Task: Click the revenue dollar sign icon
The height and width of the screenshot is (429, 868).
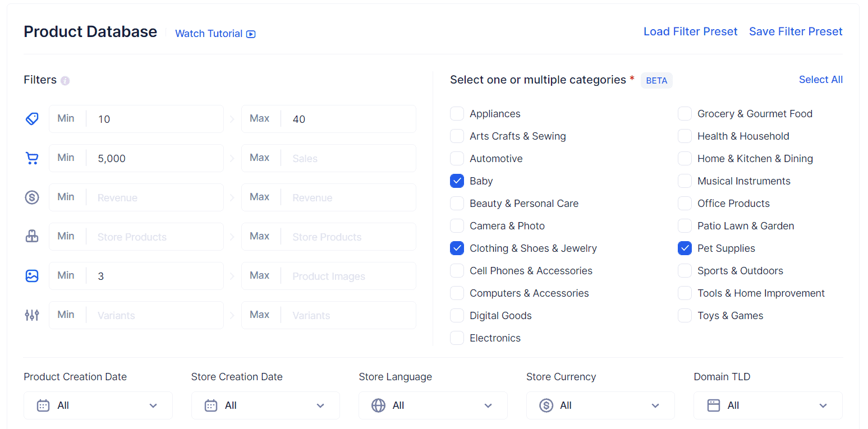Action: pyautogui.click(x=32, y=197)
